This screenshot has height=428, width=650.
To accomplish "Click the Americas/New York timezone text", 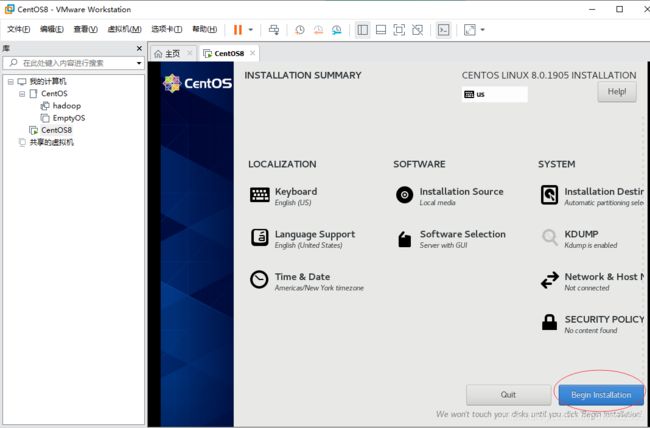I will coord(319,288).
